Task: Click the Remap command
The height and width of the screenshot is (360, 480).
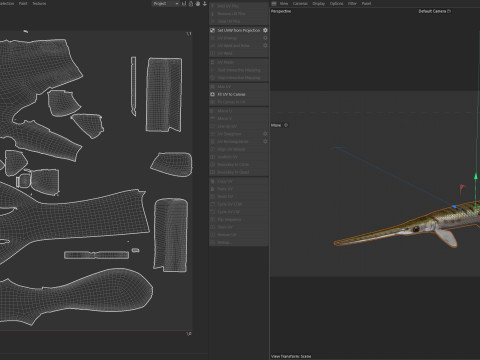Action: click(239, 243)
